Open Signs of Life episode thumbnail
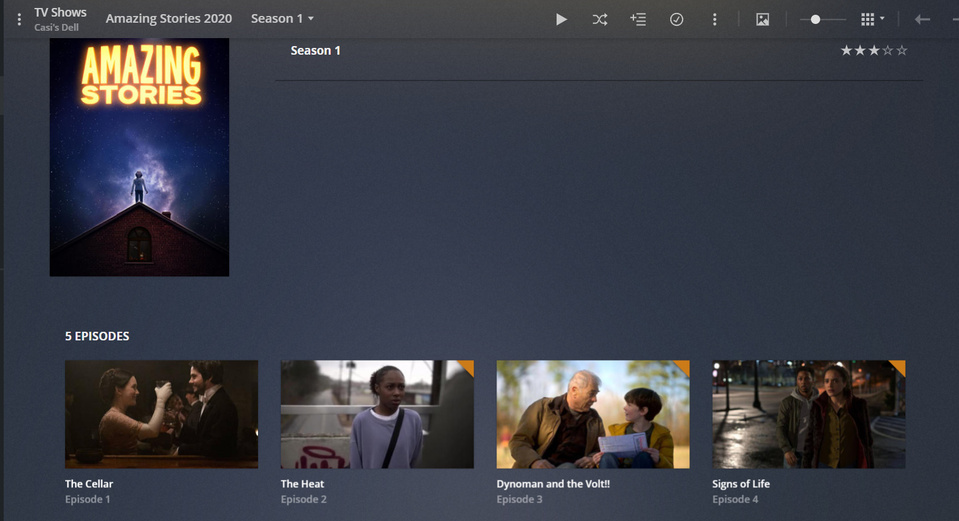This screenshot has width=959, height=521. point(809,414)
